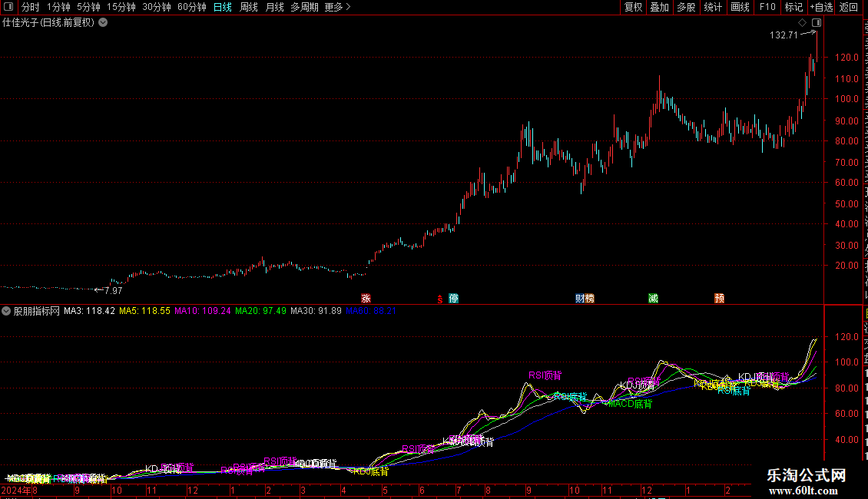This screenshot has width=868, height=499.
Task: Open the 复权 adjustment menu
Action: [x=633, y=7]
